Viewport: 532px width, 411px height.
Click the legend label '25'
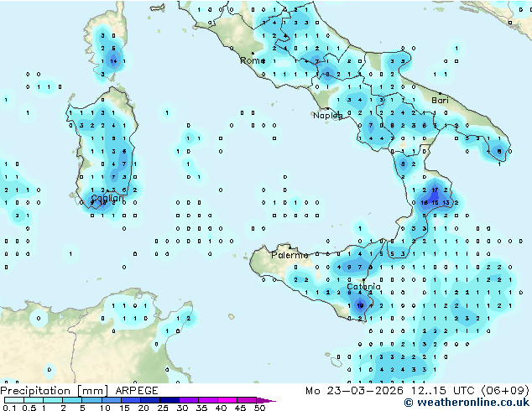pos(163,408)
